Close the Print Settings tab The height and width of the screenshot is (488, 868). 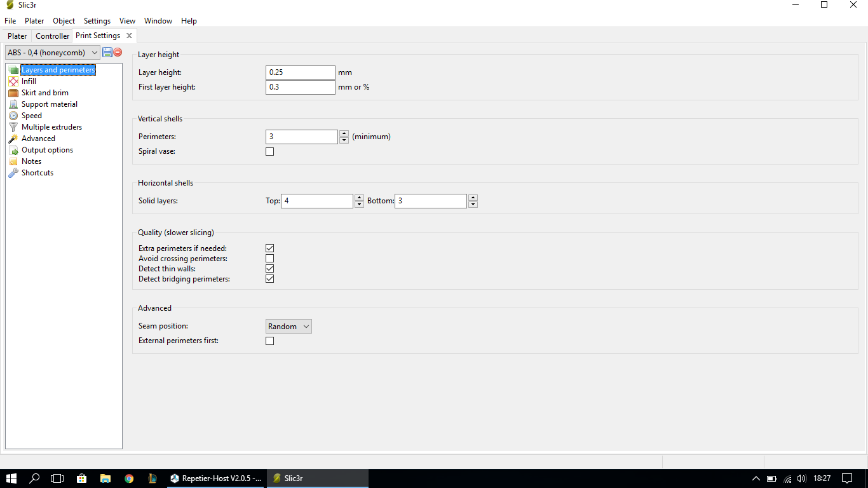pyautogui.click(x=129, y=36)
